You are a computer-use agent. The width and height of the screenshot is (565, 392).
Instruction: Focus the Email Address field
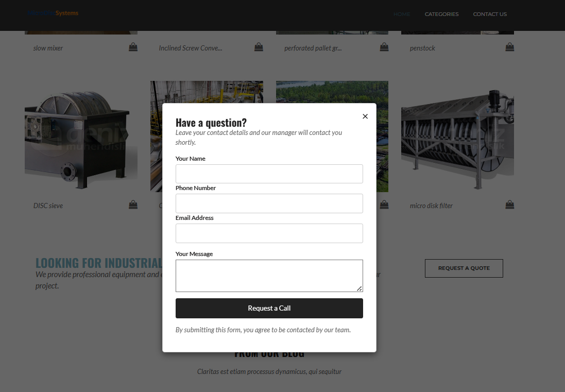[269, 233]
